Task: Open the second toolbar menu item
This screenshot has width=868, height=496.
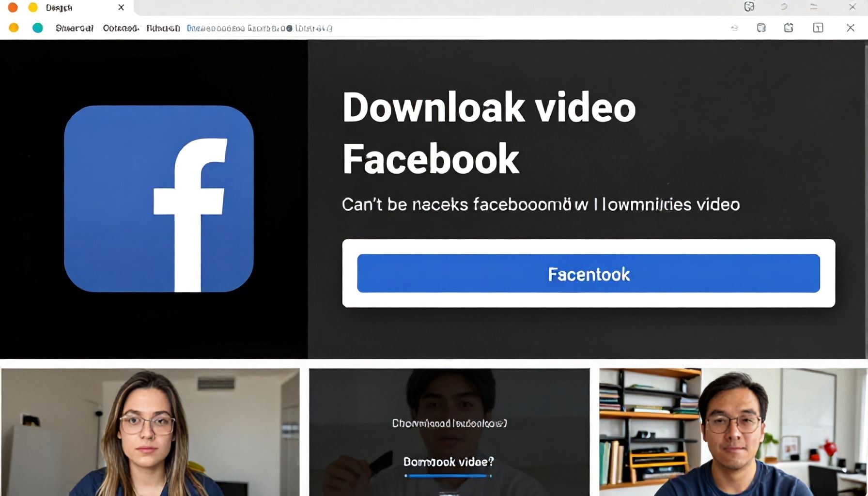Action: (x=121, y=28)
